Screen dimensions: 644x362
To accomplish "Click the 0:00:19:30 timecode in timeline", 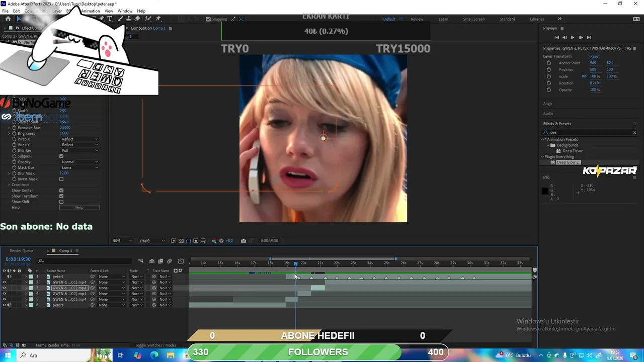I will (18, 259).
